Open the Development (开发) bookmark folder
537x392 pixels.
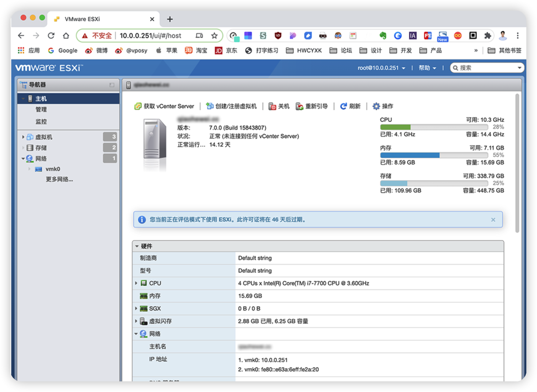[401, 51]
